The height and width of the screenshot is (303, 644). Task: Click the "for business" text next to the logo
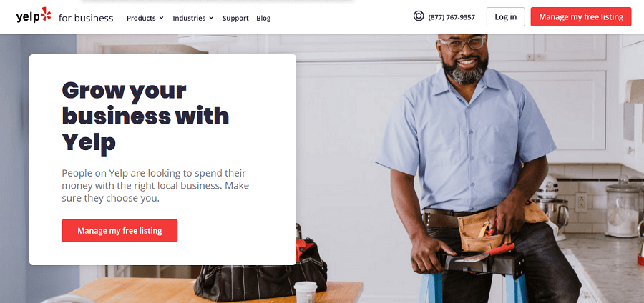pos(86,18)
